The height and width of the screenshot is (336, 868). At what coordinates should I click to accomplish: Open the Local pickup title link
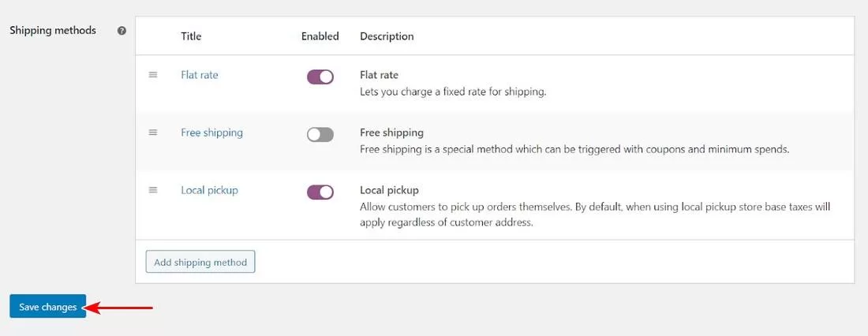coord(209,190)
